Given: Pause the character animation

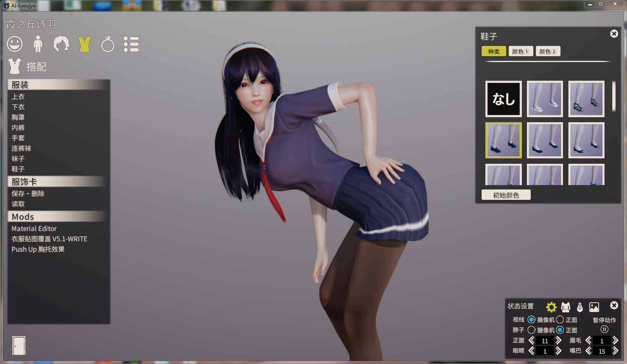Looking at the screenshot, I should (x=604, y=329).
